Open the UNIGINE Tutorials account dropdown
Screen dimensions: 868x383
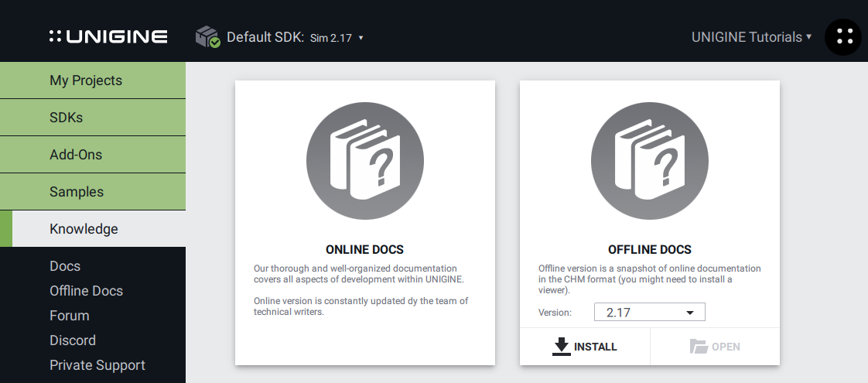click(x=751, y=36)
